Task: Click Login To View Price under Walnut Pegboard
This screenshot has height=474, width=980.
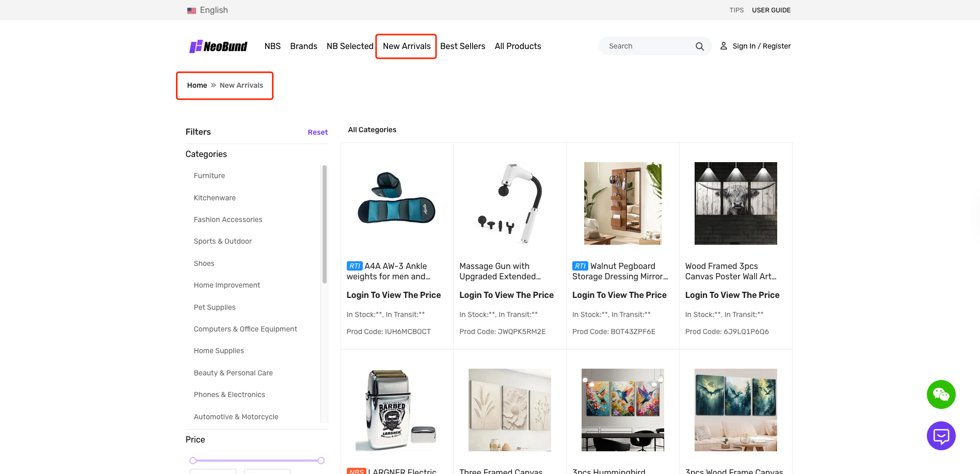Action: tap(619, 295)
